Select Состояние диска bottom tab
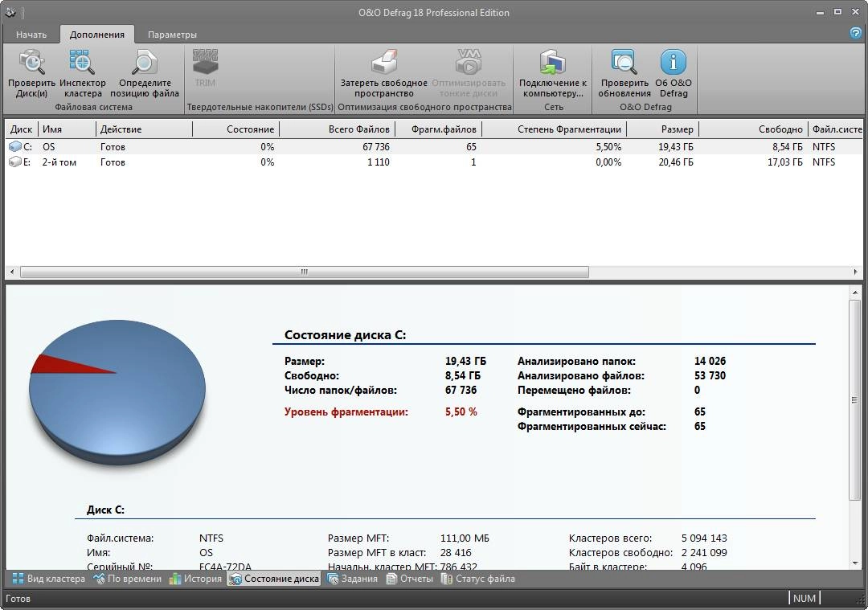The height and width of the screenshot is (610, 868). (274, 579)
